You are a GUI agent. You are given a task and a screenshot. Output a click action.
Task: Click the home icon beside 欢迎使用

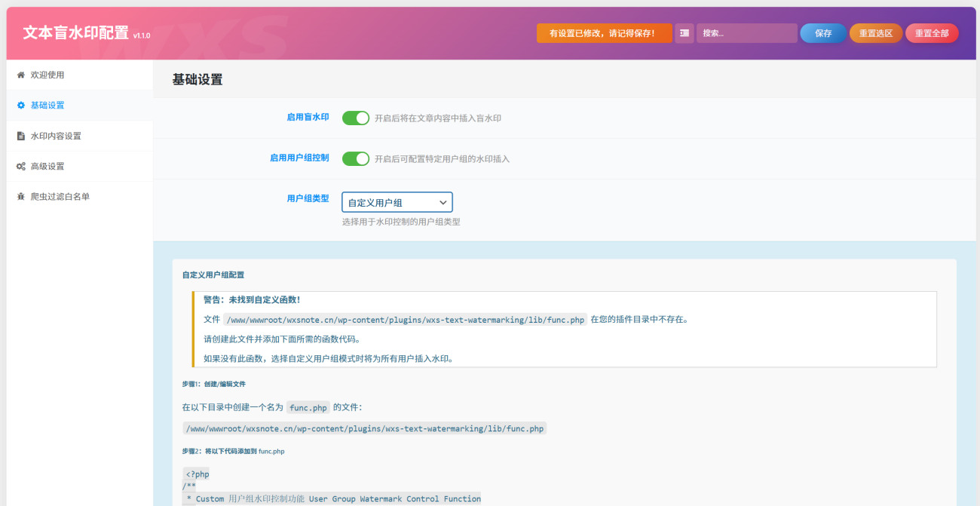click(x=21, y=75)
